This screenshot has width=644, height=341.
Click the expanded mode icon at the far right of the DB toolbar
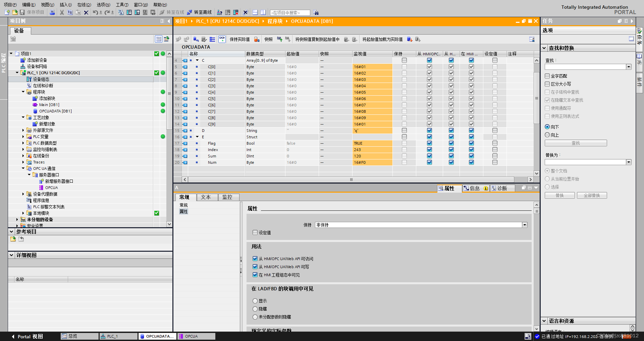point(532,39)
